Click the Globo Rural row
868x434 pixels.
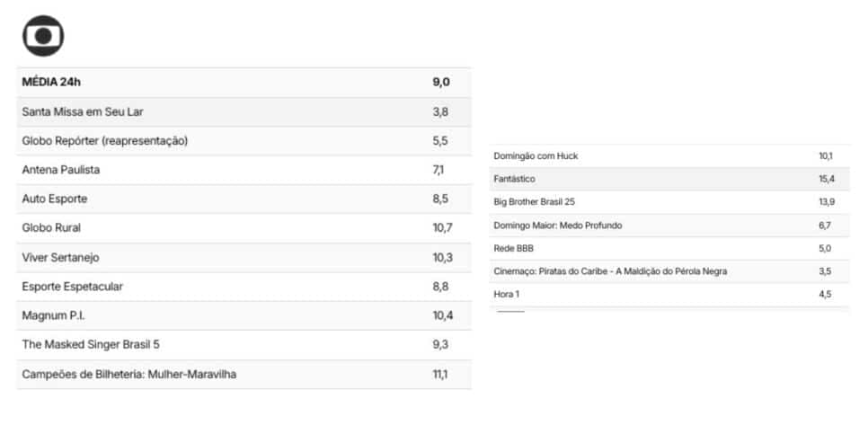(x=244, y=228)
